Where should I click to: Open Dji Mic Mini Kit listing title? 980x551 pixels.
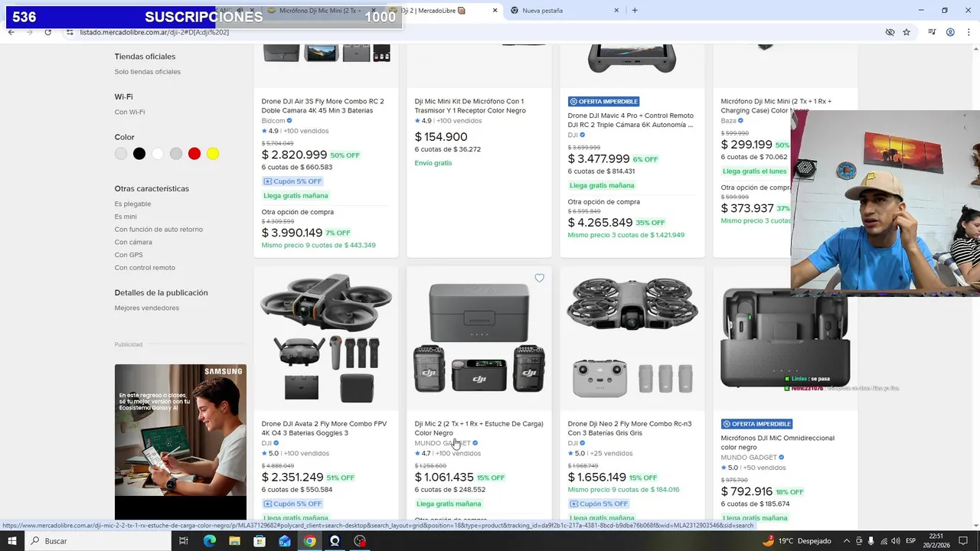pos(470,106)
